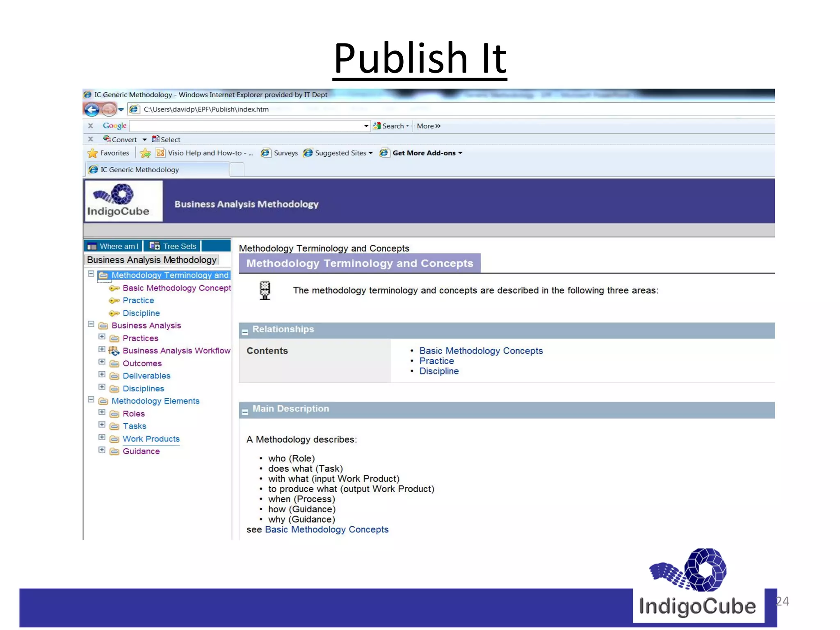
Task: Open Business Analysis Workflow tree item
Action: (176, 351)
